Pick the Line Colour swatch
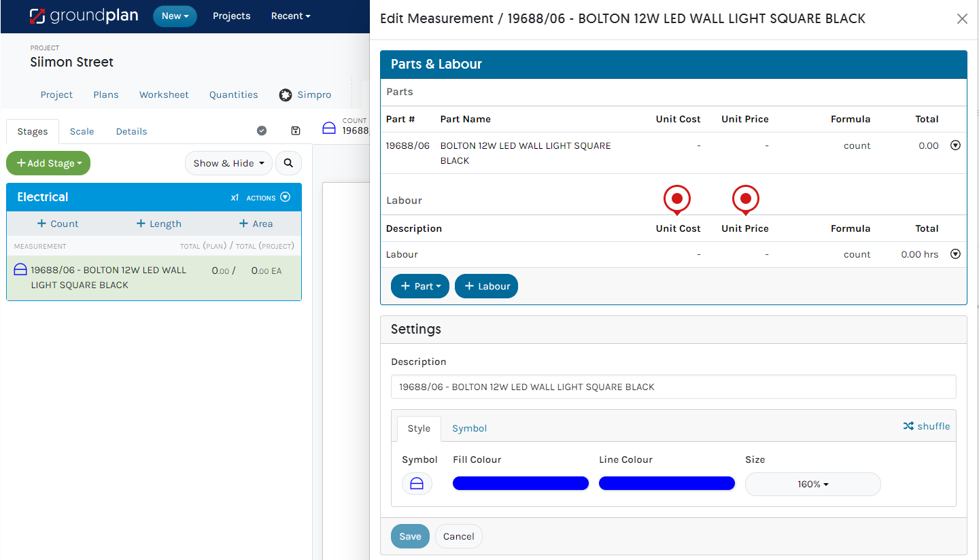The height and width of the screenshot is (560, 979). tap(667, 483)
